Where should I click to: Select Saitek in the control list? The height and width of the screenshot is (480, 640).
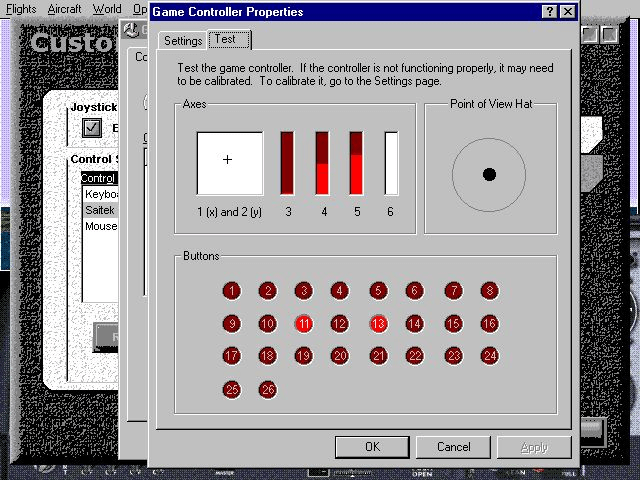pyautogui.click(x=100, y=210)
